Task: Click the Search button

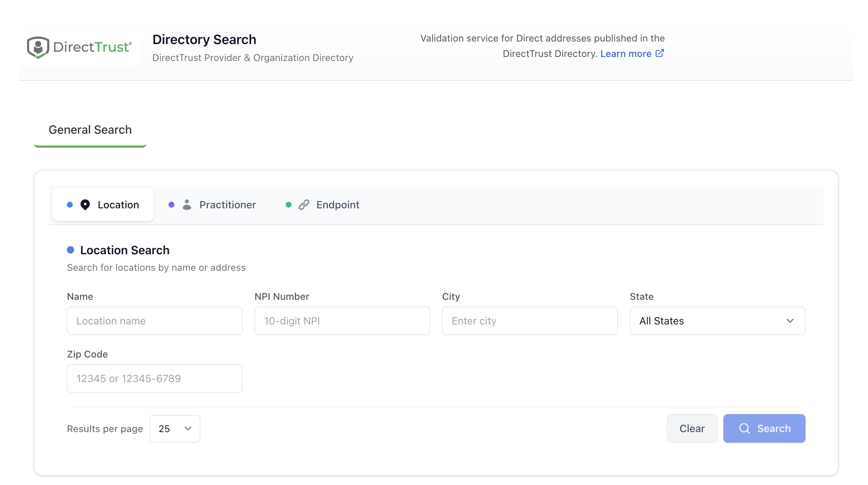Action: coord(764,428)
